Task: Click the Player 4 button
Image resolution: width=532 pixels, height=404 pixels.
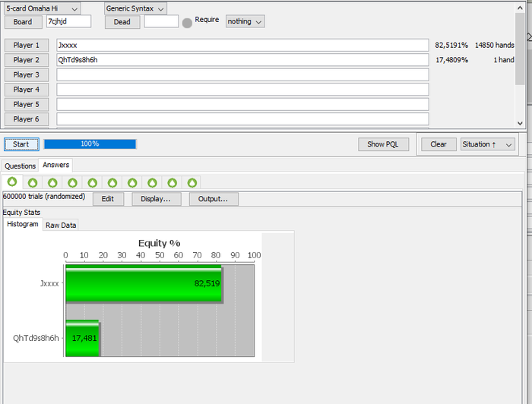Action: point(27,90)
